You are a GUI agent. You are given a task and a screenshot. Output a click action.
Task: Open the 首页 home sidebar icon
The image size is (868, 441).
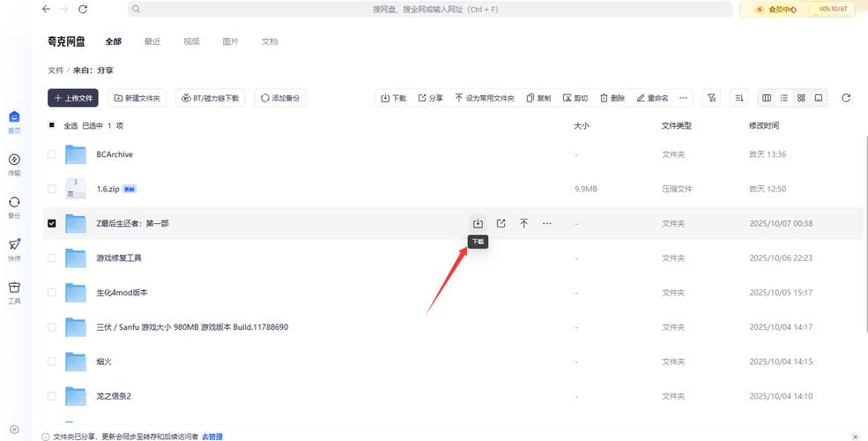(x=14, y=122)
